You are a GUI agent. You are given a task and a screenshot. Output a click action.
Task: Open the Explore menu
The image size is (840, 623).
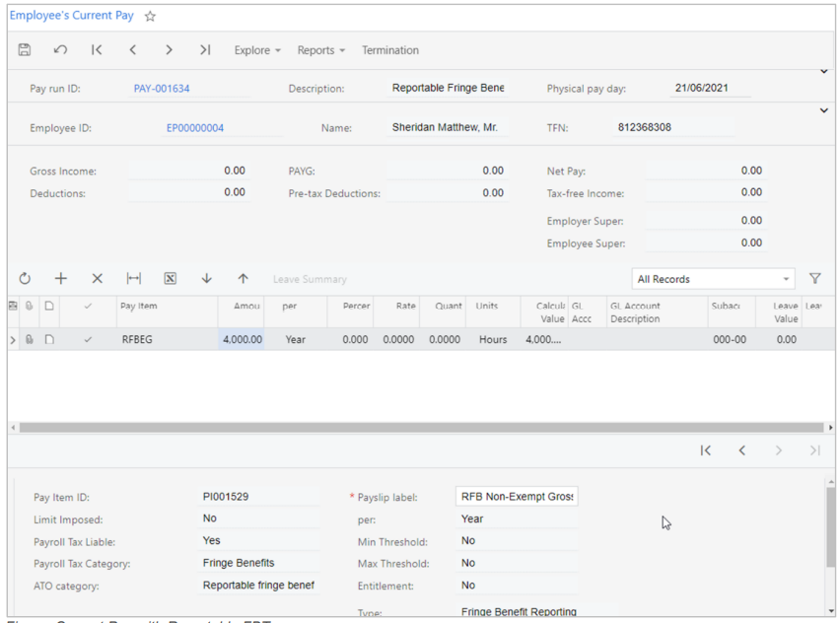257,50
